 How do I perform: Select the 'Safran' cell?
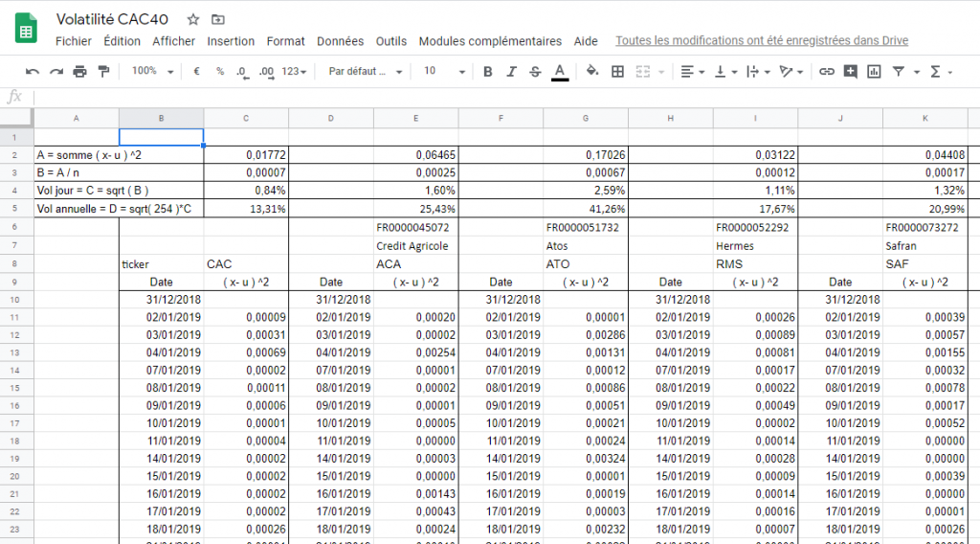point(925,246)
